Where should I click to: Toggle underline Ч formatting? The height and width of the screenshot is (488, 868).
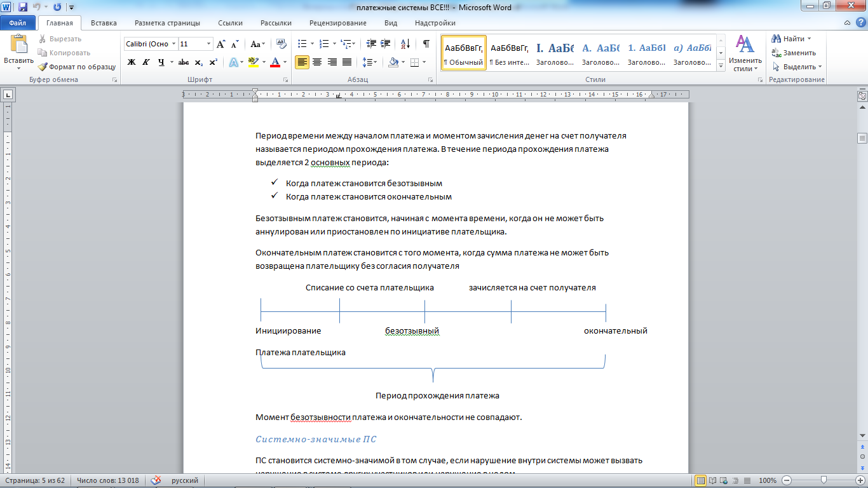(x=161, y=62)
